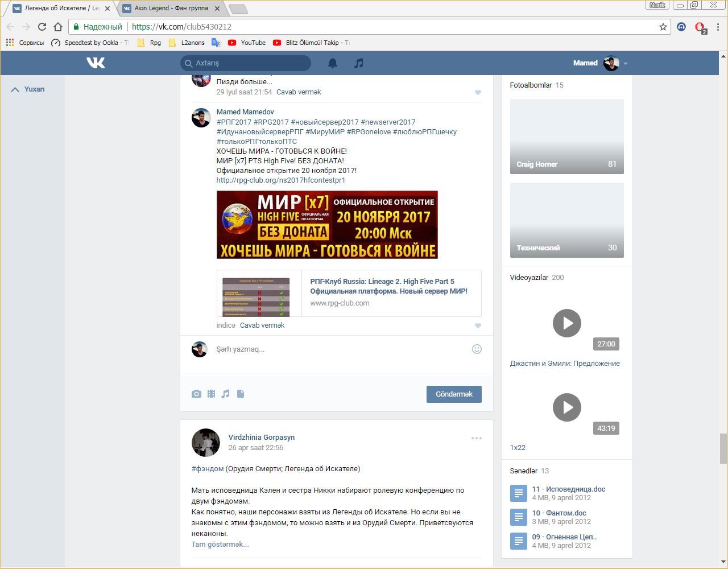Screen dimensions: 728x569
Task: View secure site info padlock Надежный
Action: (98, 27)
